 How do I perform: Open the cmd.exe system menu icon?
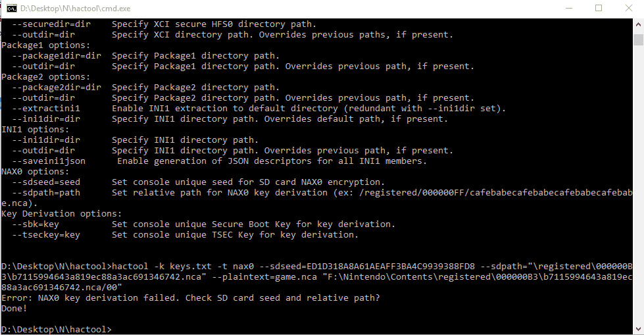(11, 8)
